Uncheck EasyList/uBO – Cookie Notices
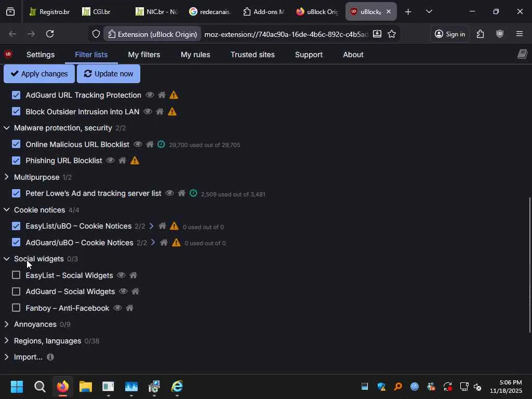 [16, 226]
